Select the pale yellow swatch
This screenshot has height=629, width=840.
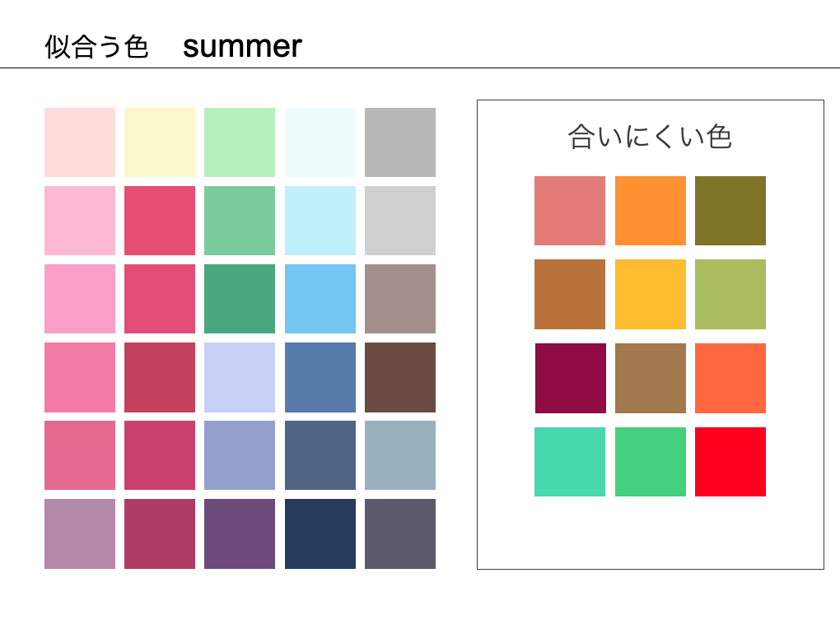(160, 142)
